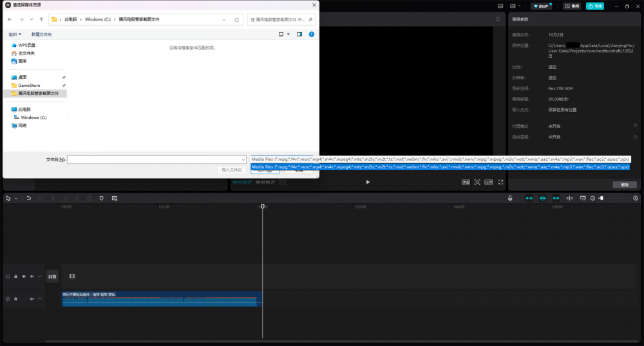Zoom in the timeline with plus icon
The height and width of the screenshot is (346, 644).
[x=636, y=199]
